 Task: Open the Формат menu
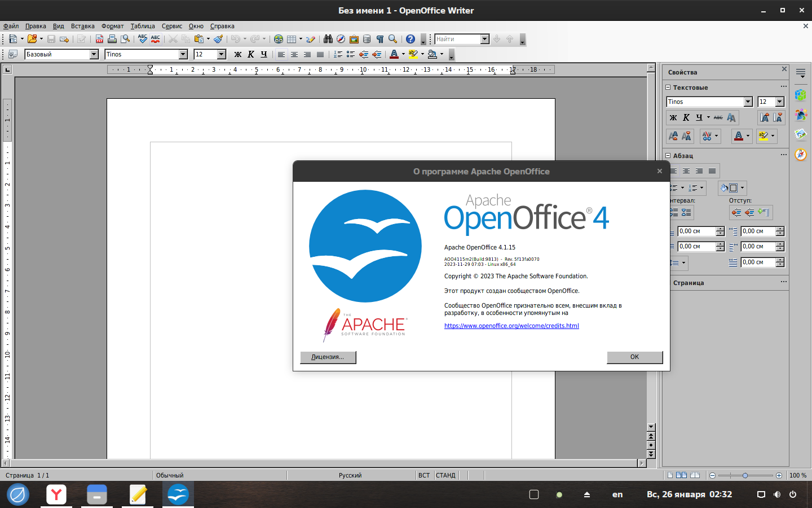(x=113, y=26)
